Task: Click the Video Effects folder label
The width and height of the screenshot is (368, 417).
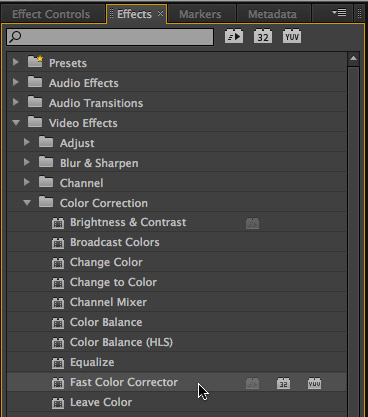Action: click(83, 123)
